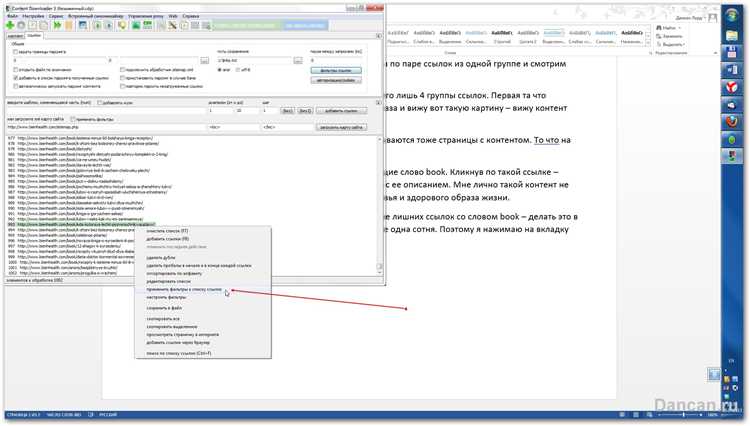
Task: Click the Firefox icon in the taskbar
Action: point(732,122)
